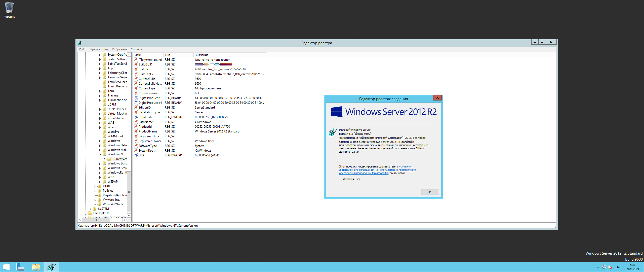The width and height of the screenshot is (644, 272).
Task: Expand the Wow6432Node key arrow
Action: click(x=95, y=205)
